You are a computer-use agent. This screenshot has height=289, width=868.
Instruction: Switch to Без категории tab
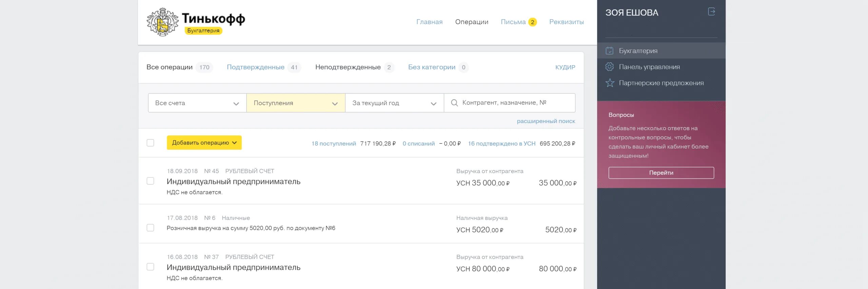click(432, 67)
